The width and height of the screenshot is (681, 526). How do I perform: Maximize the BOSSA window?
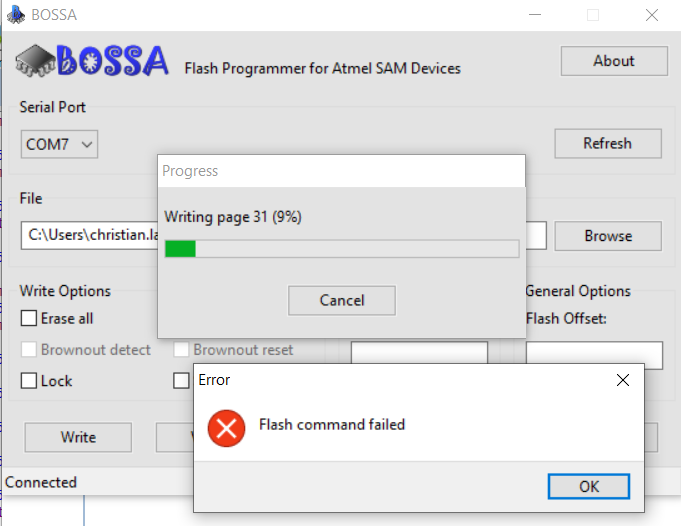coord(593,15)
